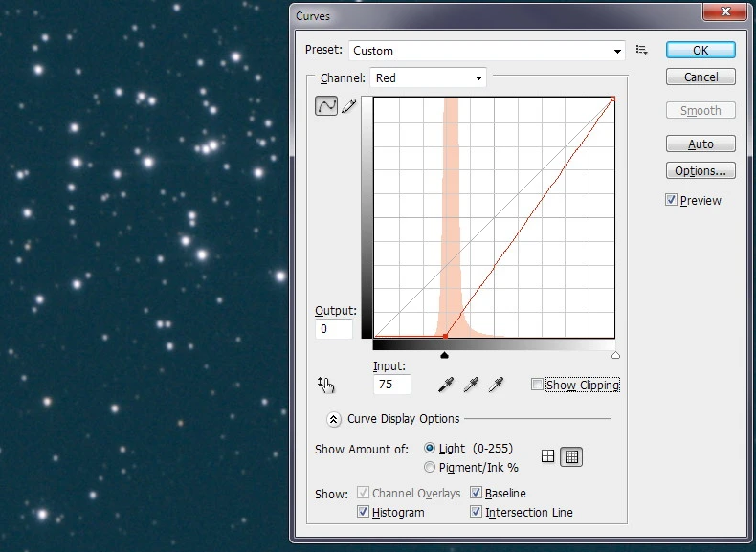This screenshot has width=756, height=552.
Task: Toggle the Preview checkbox
Action: point(672,200)
